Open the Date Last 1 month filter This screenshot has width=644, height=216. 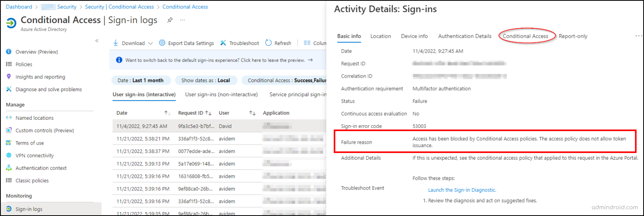(141, 80)
